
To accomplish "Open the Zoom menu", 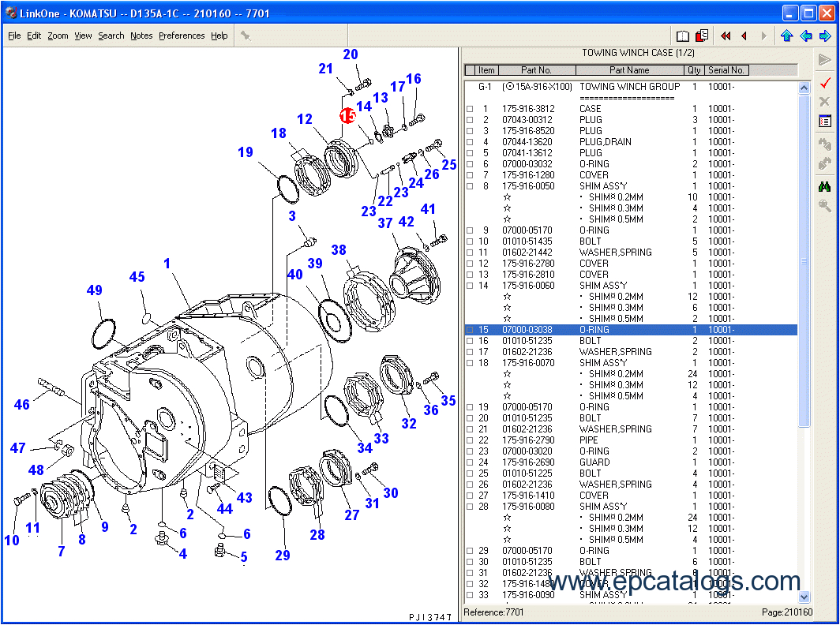I will coord(58,36).
